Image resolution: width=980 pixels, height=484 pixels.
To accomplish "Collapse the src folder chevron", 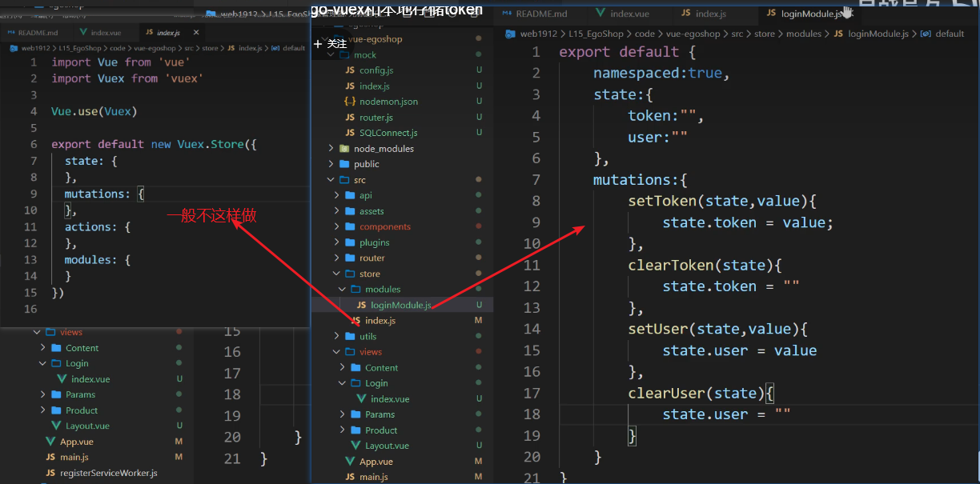I will 331,180.
